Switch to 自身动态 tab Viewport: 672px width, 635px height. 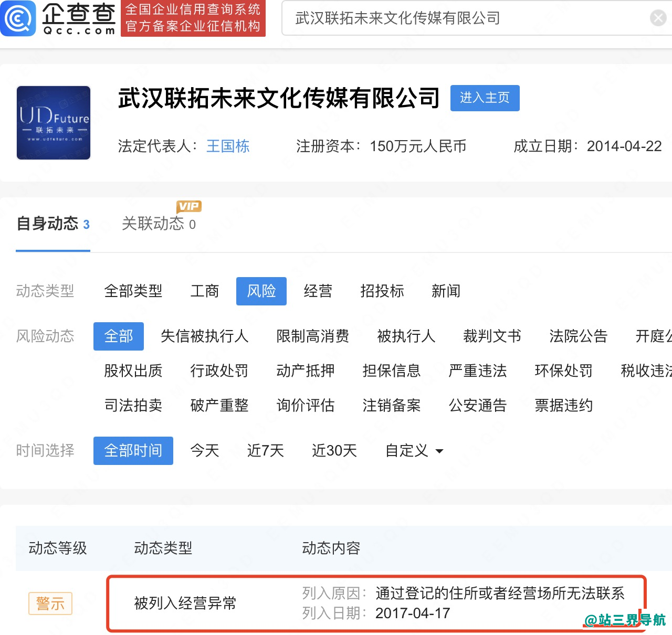pyautogui.click(x=53, y=224)
